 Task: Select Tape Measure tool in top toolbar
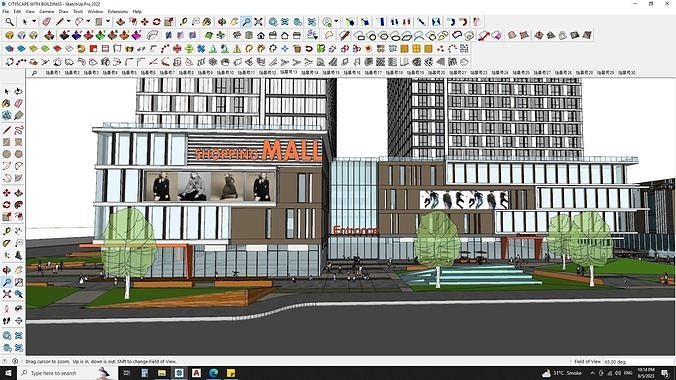point(184,22)
